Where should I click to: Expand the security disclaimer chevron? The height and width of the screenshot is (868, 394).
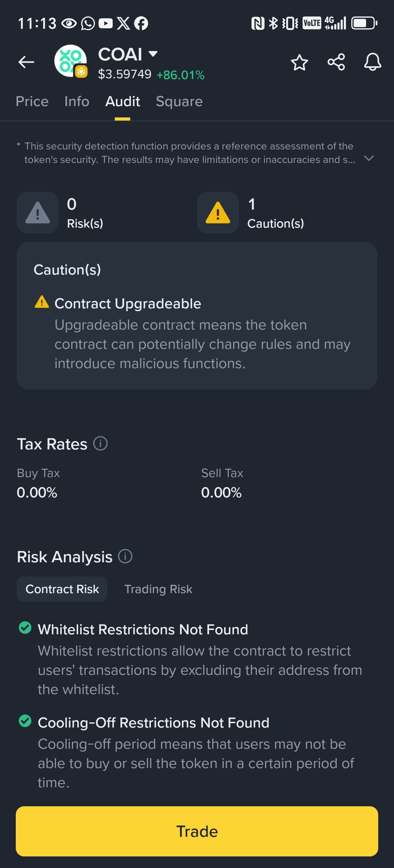tap(369, 158)
